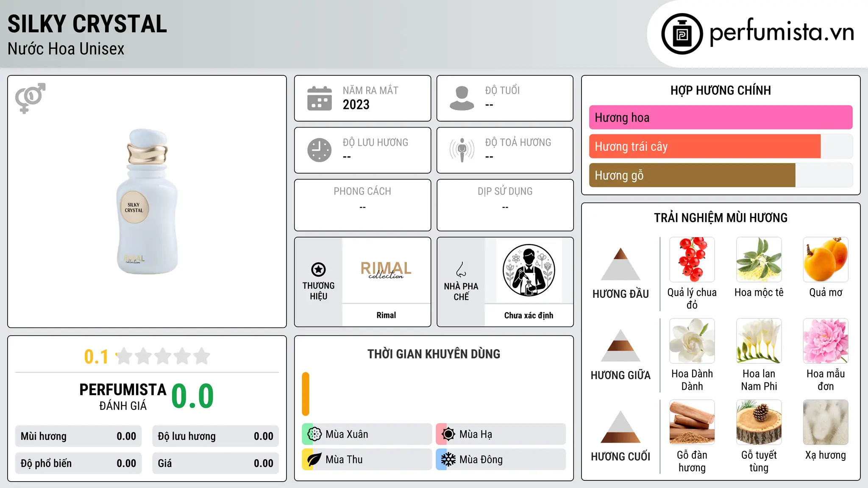Click the five-star rating row
868x488 pixels.
pos(163,356)
